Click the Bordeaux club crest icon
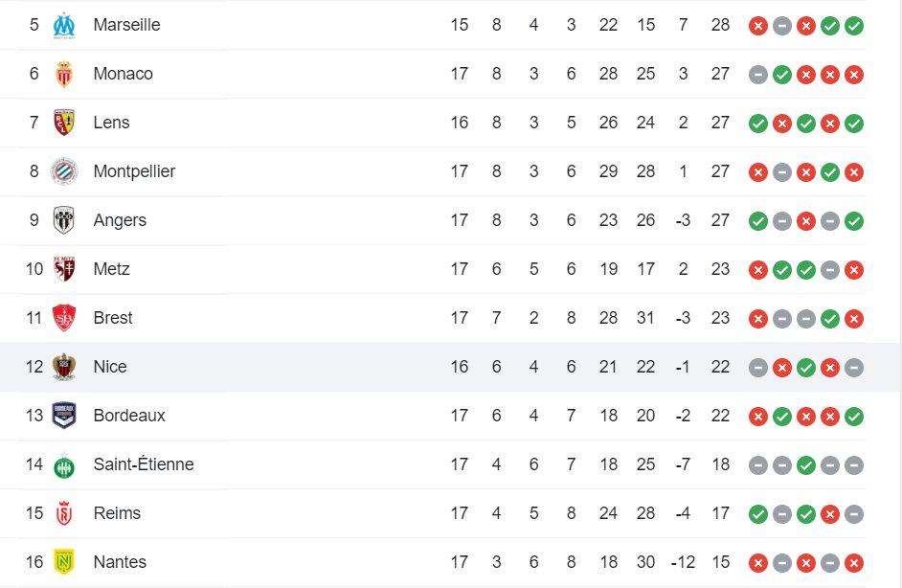The width and height of the screenshot is (902, 588). click(x=64, y=416)
